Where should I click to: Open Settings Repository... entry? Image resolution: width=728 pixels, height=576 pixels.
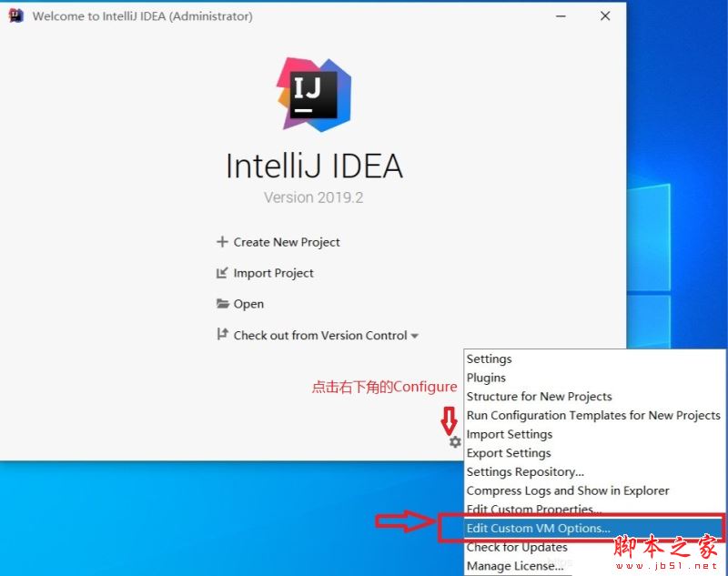pos(594,472)
